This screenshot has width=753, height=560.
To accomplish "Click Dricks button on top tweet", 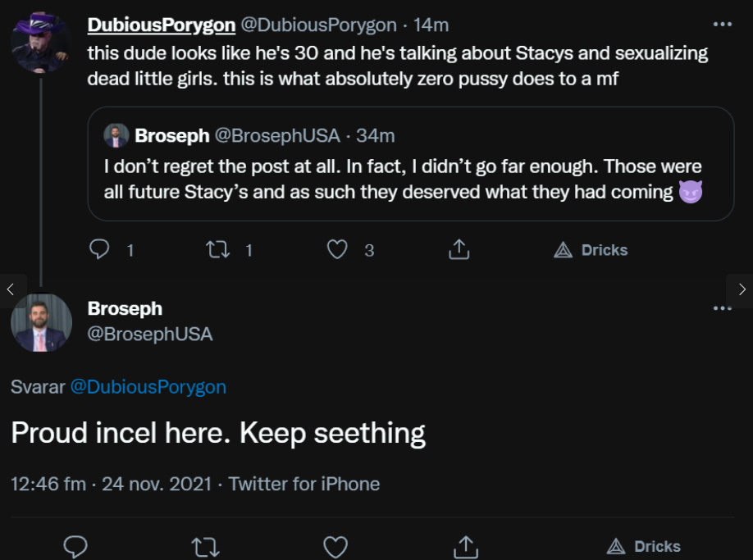I will (591, 250).
